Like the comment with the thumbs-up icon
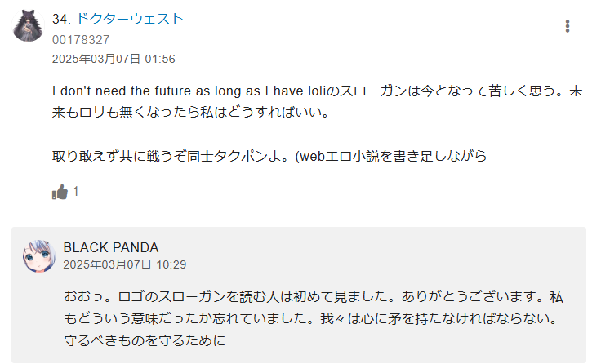Image resolution: width=601 pixels, height=364 pixels. 60,192
